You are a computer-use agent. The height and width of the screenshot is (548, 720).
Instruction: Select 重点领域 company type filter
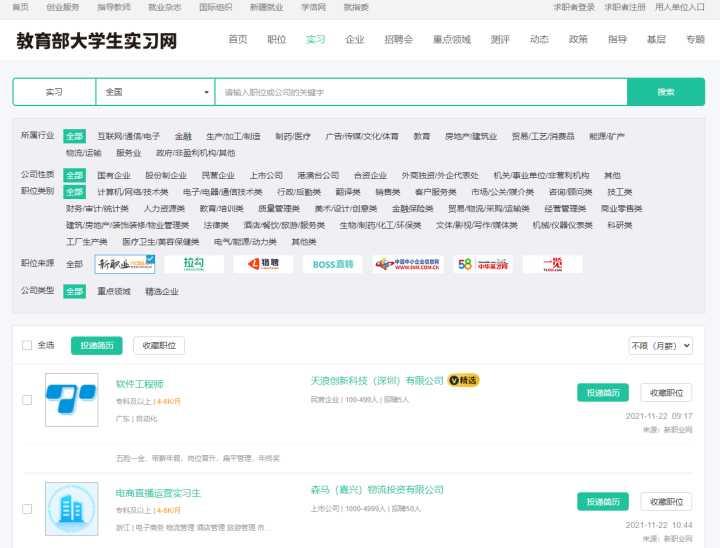tap(114, 291)
